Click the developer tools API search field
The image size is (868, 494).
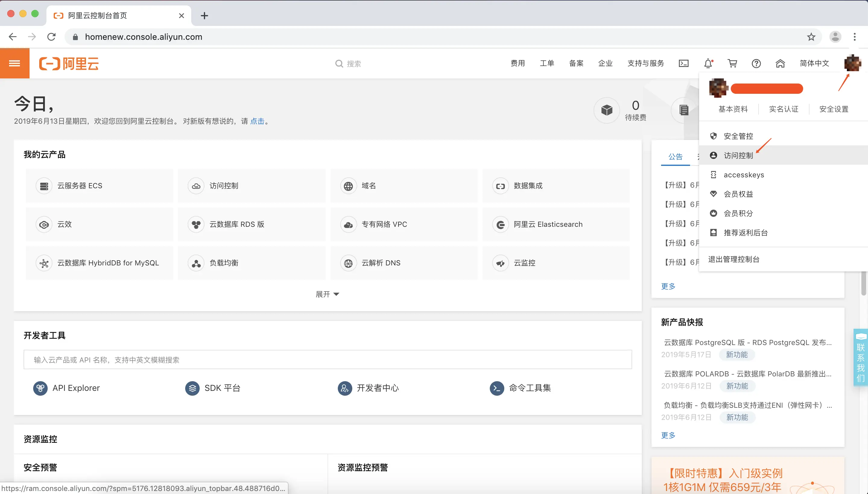tap(327, 359)
